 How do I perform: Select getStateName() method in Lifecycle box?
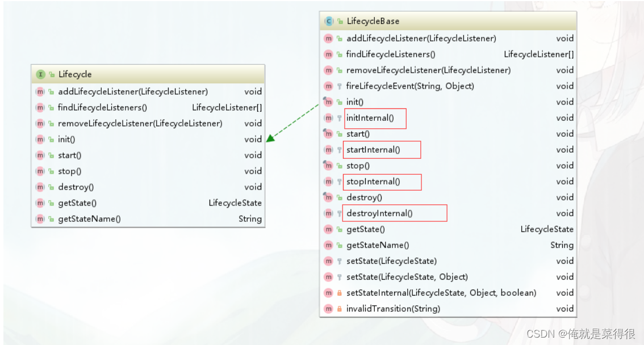click(90, 219)
